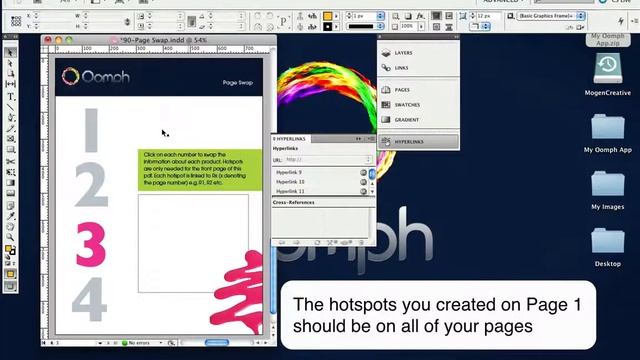Image resolution: width=640 pixels, height=360 pixels.
Task: Open the stroke color dropdown arrow
Action: click(336, 27)
